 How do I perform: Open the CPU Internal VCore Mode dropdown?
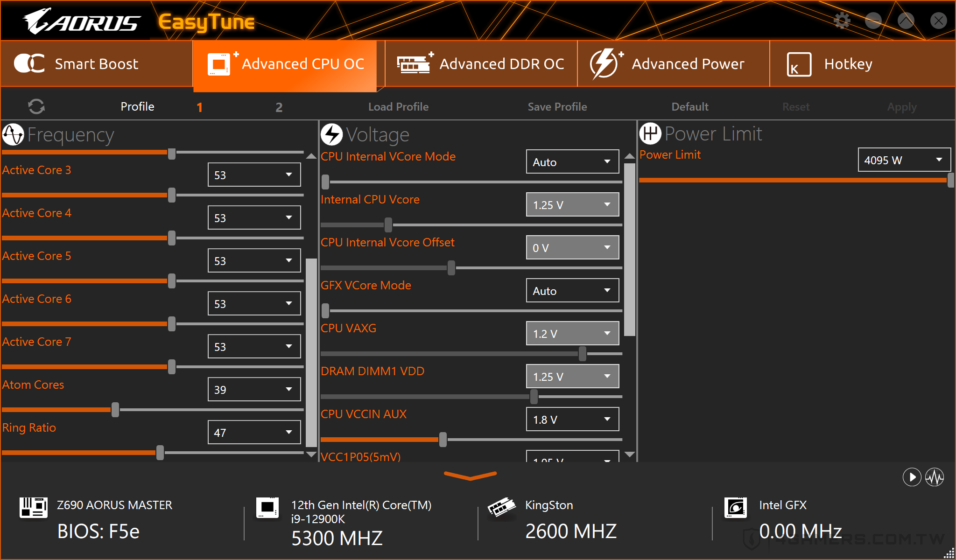[x=572, y=161]
